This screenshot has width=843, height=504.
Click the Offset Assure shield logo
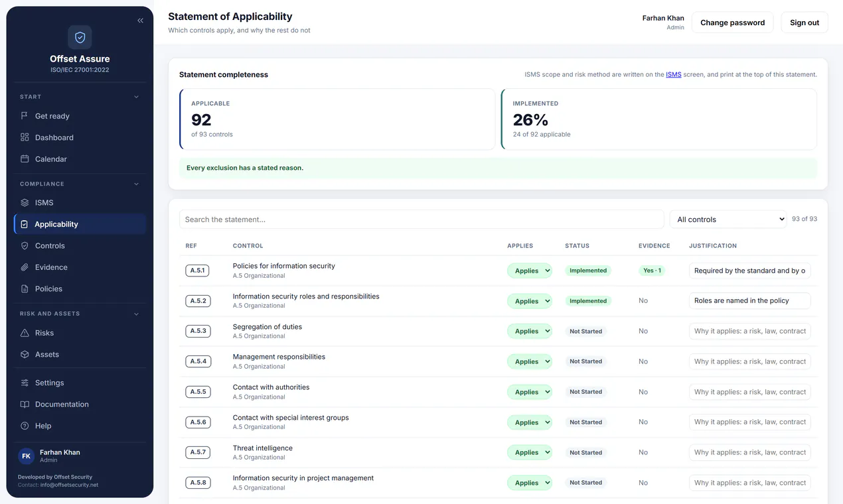tap(80, 38)
